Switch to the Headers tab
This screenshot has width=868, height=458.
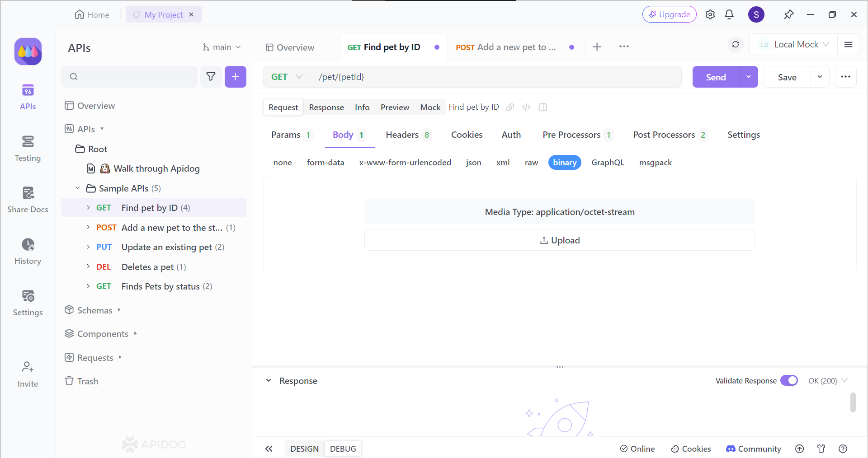coord(408,135)
